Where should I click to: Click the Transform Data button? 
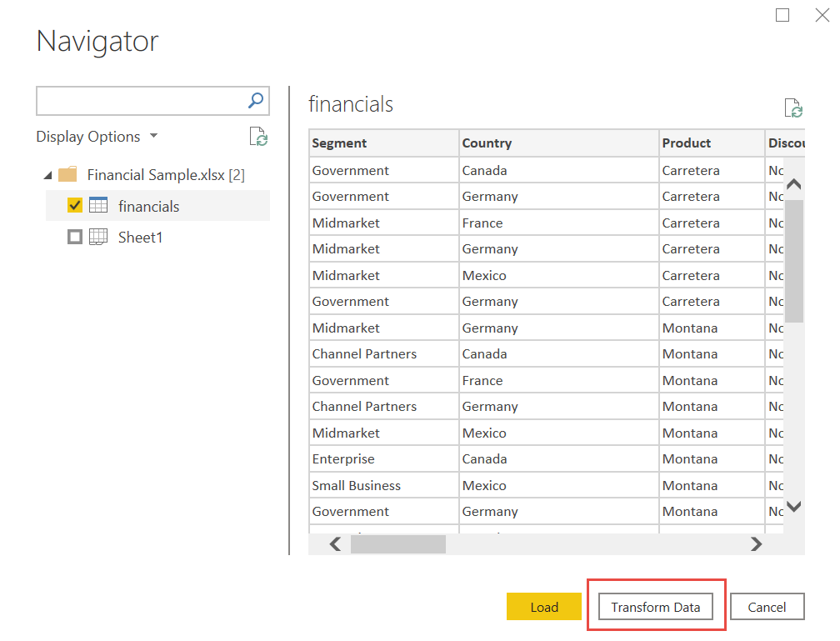point(656,607)
